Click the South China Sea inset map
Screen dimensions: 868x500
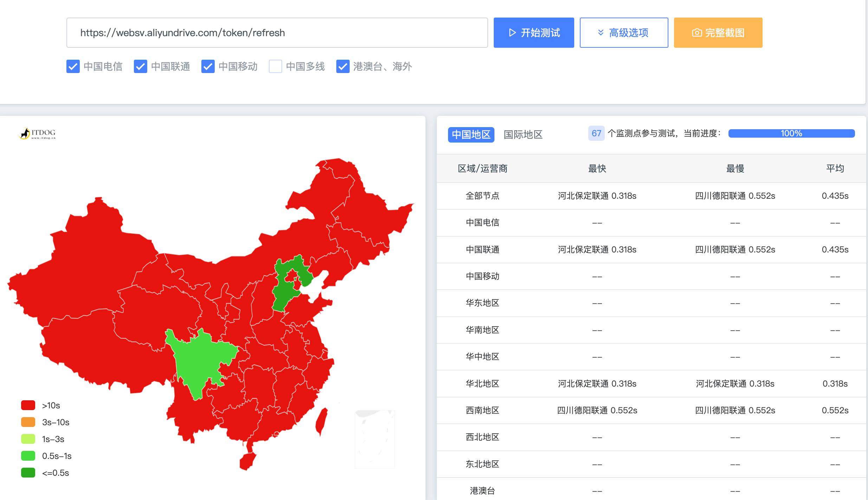point(375,439)
